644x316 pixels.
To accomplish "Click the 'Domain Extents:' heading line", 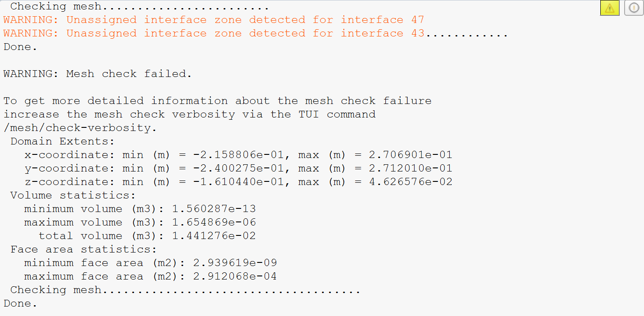I will click(63, 141).
